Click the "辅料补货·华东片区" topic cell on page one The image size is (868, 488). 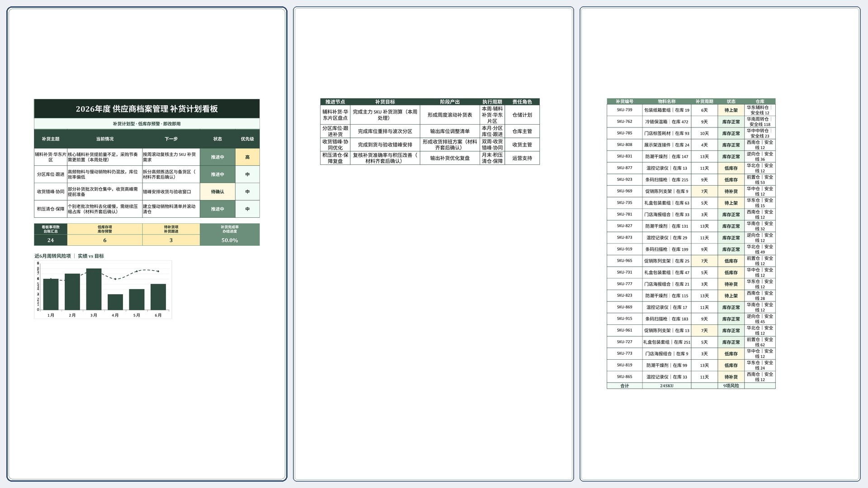point(51,157)
